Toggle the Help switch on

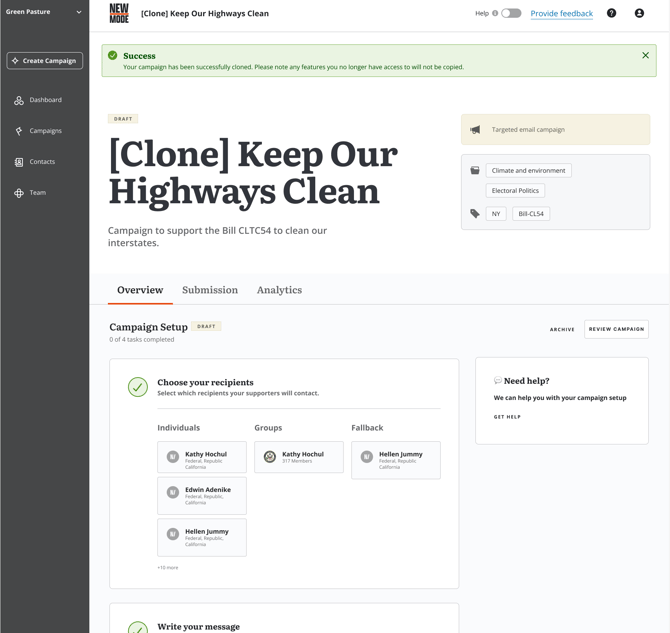tap(511, 13)
